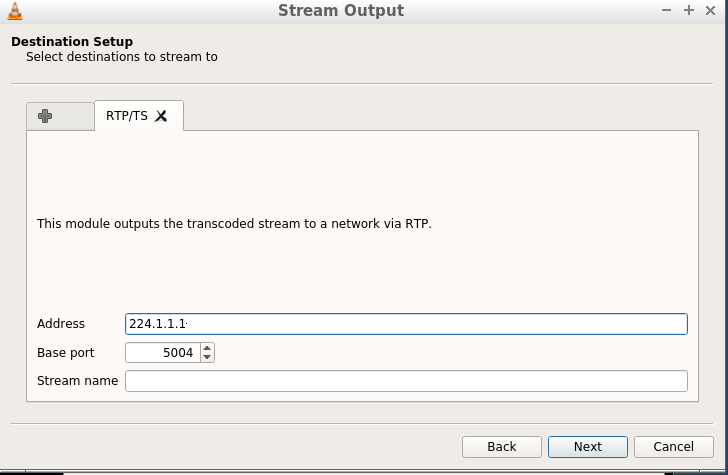Click the Stream Output title bar text
The image size is (728, 475).
[x=341, y=10]
